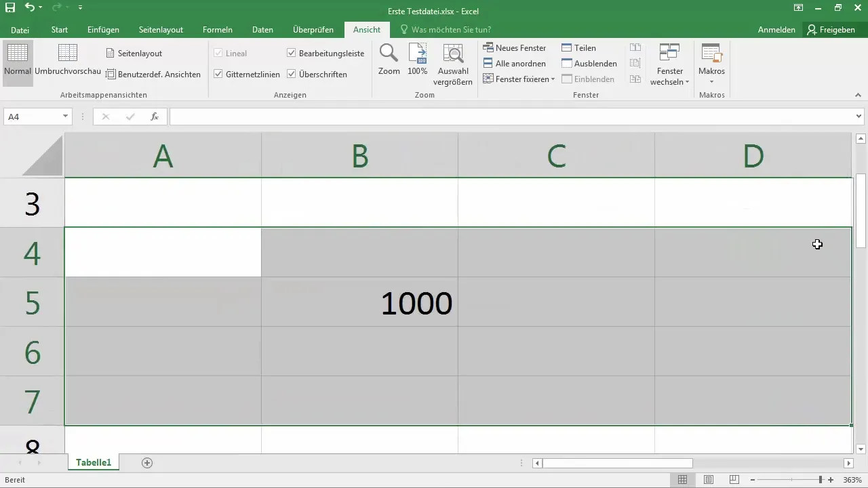The height and width of the screenshot is (488, 868).
Task: Select row 5 header
Action: click(32, 302)
